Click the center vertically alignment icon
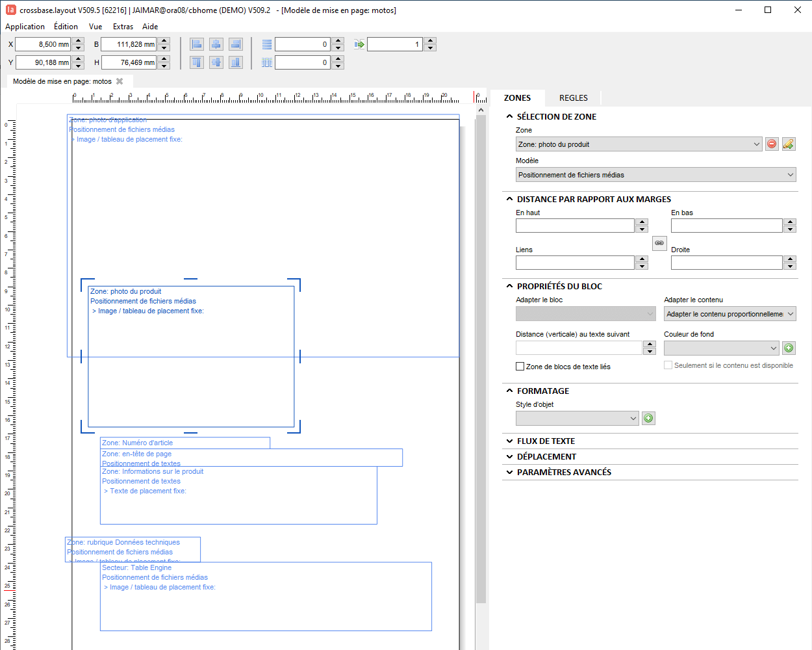Viewport: 812px width, 650px height. (216, 62)
